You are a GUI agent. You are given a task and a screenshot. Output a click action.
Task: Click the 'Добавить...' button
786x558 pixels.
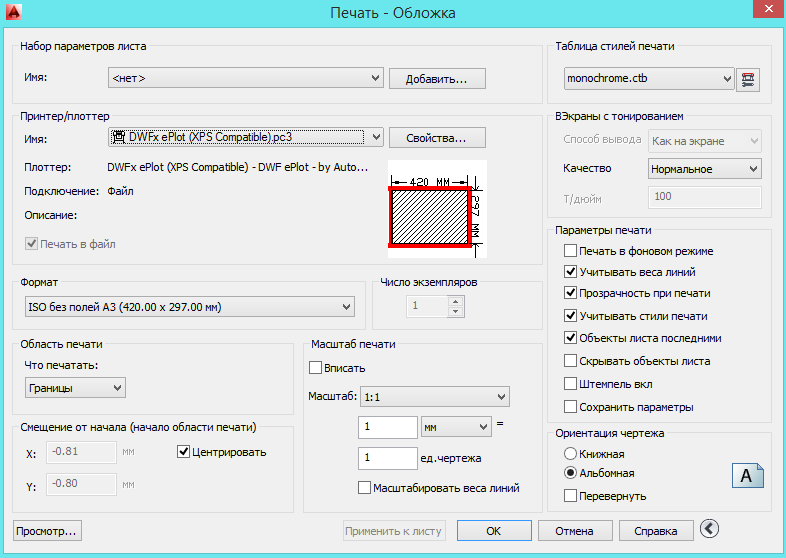[x=437, y=79]
